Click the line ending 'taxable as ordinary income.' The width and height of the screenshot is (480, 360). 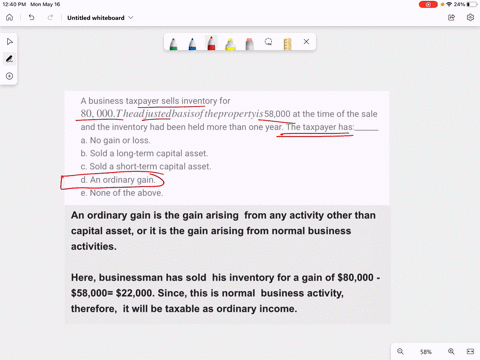pyautogui.click(x=184, y=309)
